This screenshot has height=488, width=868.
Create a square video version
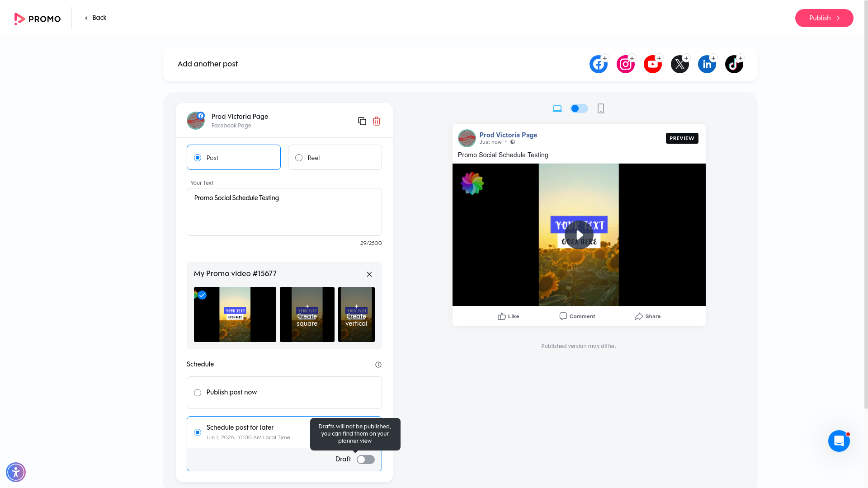pos(307,314)
